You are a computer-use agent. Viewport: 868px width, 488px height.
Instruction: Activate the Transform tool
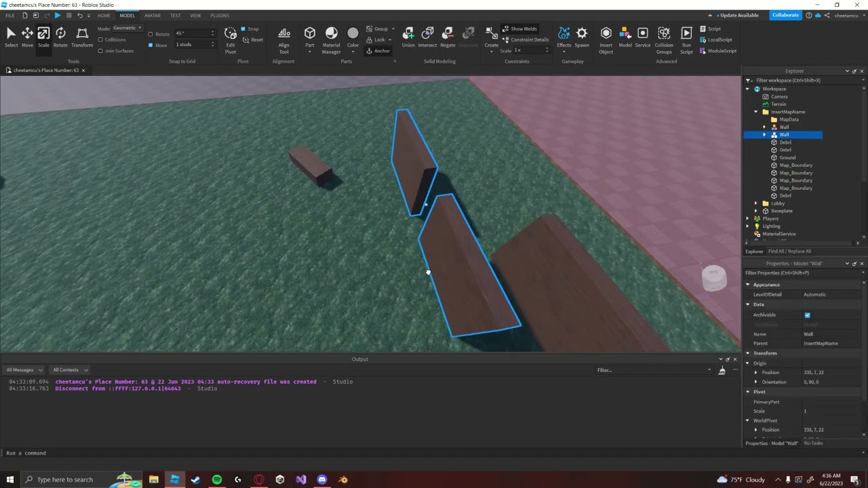[82, 37]
